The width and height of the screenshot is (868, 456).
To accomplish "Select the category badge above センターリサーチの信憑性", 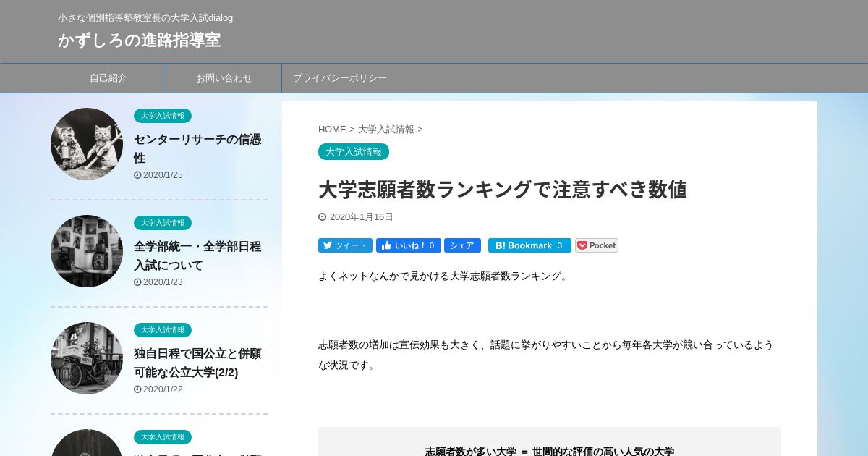I will tap(163, 116).
